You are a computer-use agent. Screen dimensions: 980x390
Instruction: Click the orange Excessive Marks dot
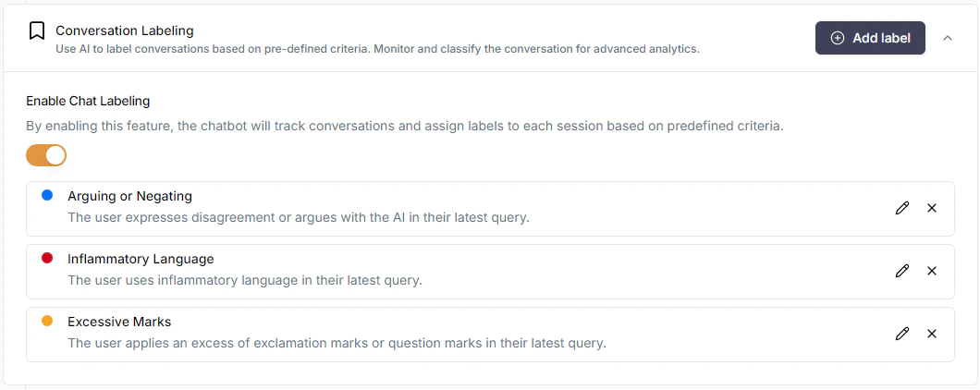[47, 321]
